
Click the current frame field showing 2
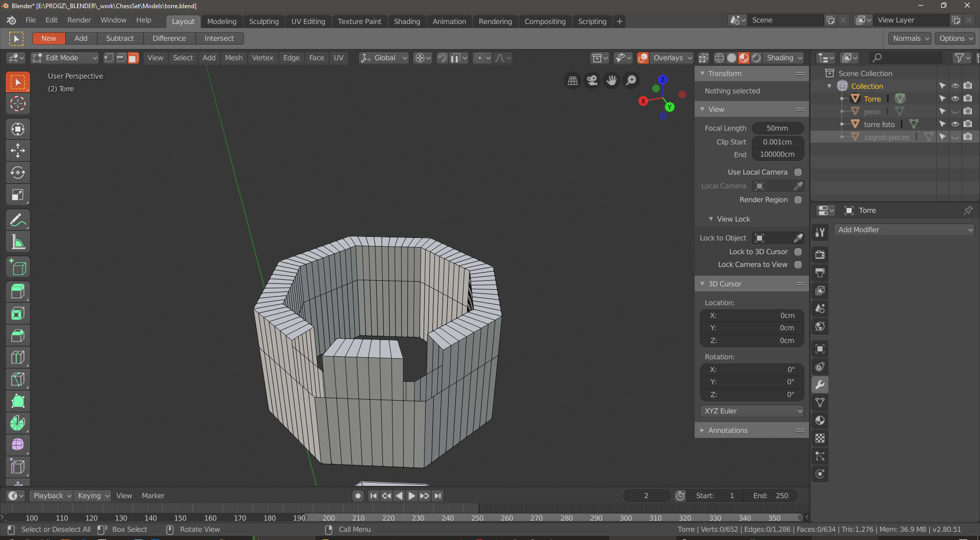(646, 496)
